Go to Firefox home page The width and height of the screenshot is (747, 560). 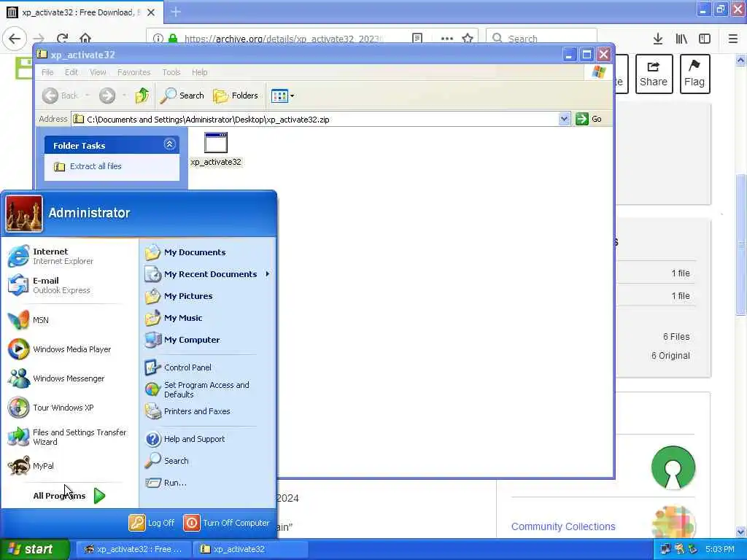point(85,39)
